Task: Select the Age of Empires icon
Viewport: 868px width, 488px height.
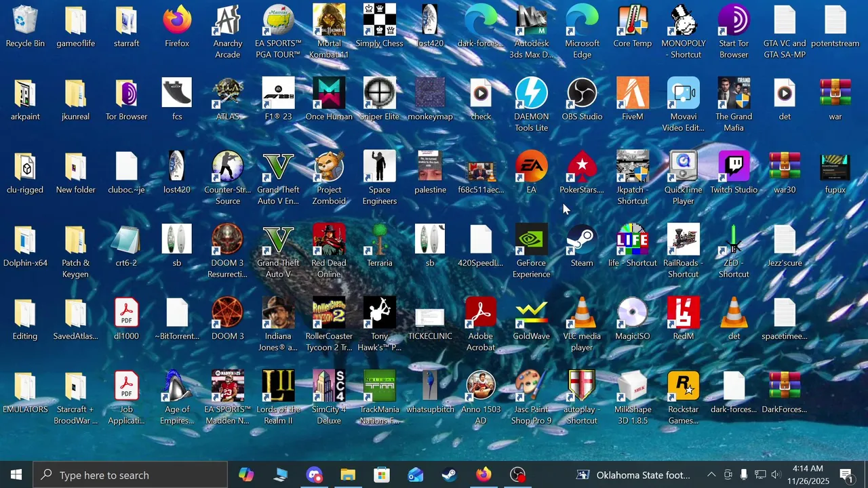Action: (x=177, y=399)
